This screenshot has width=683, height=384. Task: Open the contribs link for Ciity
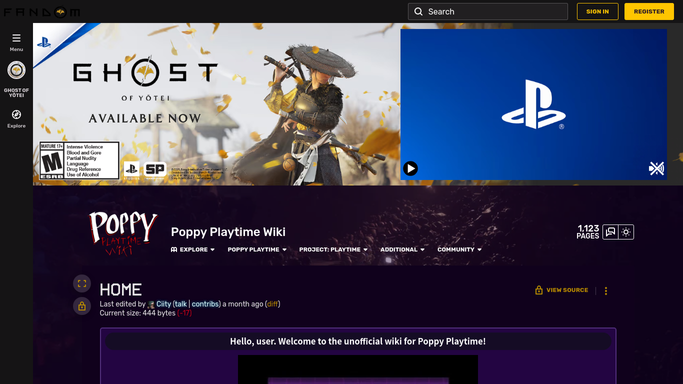pos(205,304)
